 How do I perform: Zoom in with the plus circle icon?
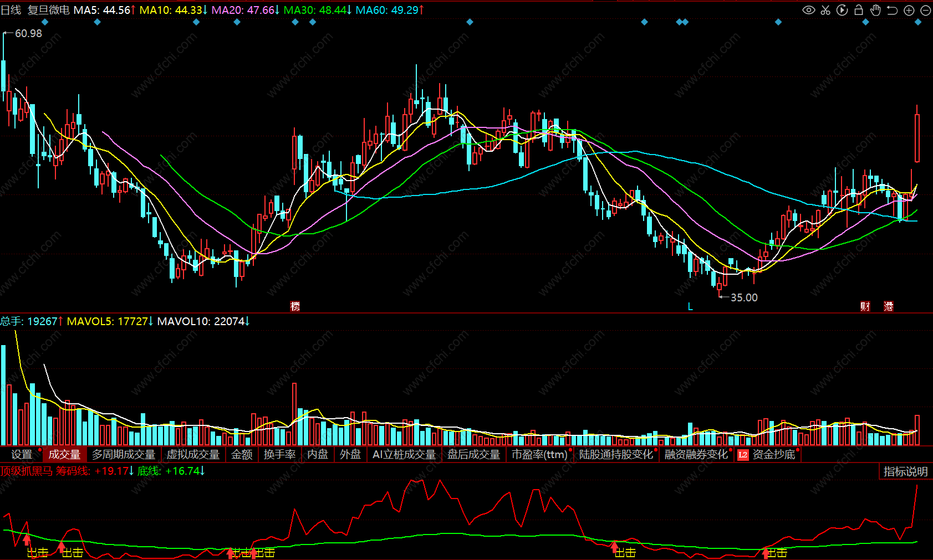tap(909, 10)
